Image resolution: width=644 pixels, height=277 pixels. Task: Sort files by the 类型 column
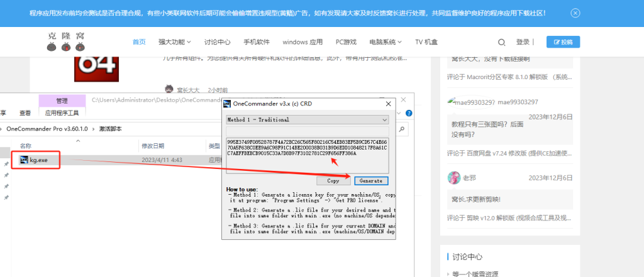(x=214, y=146)
